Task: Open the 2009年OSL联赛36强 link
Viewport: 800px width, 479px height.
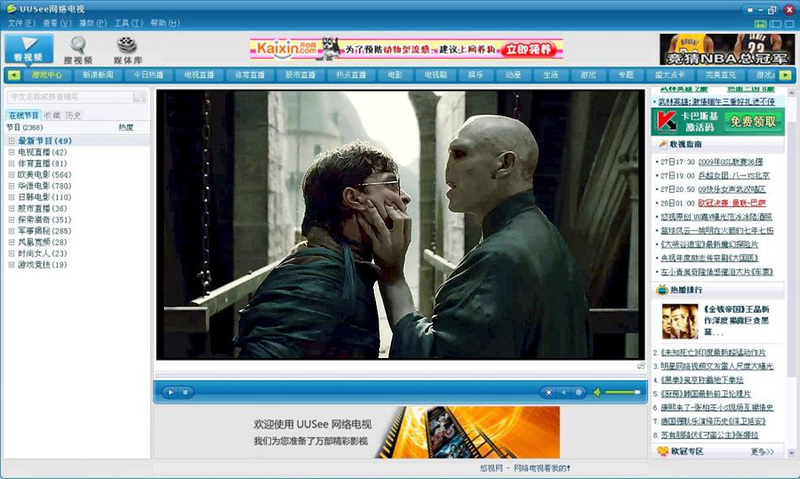Action: (x=730, y=162)
